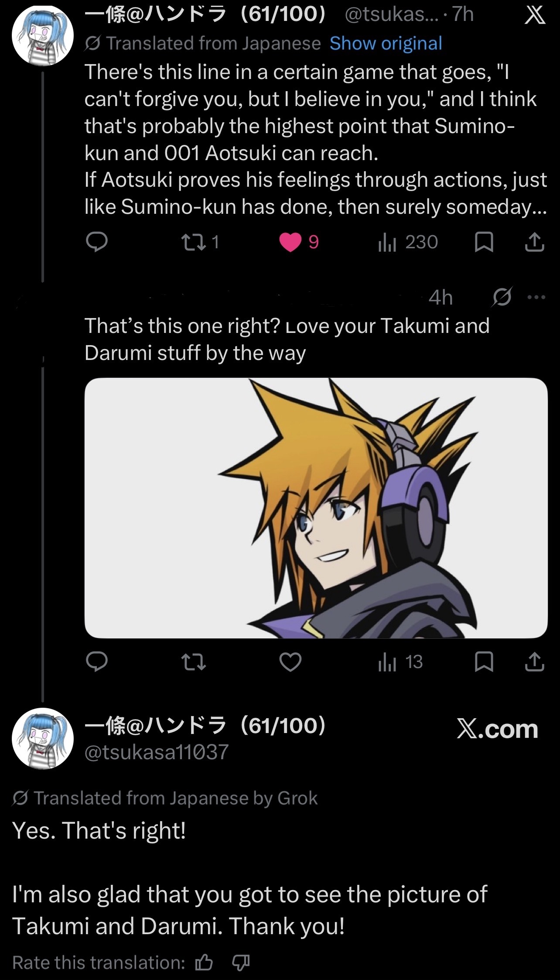Like the tweet with the image

click(x=290, y=662)
